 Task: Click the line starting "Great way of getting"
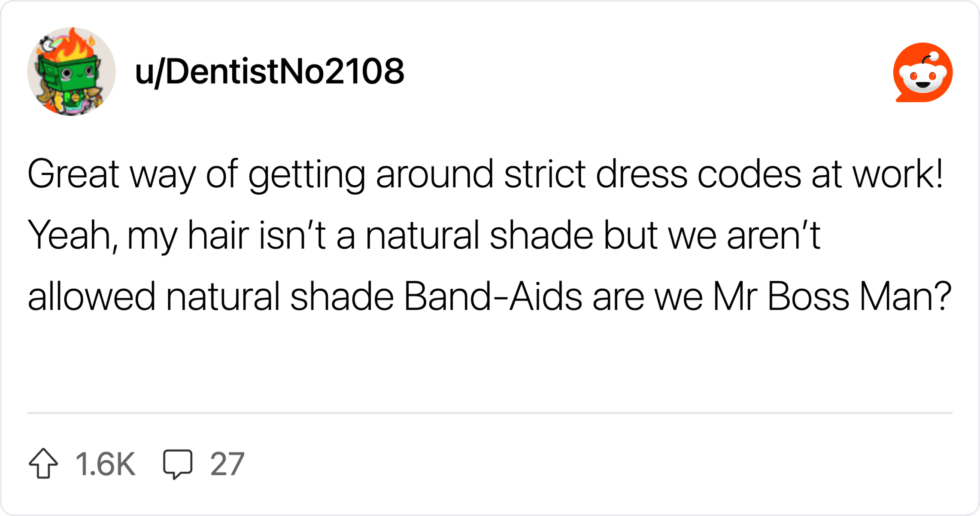pyautogui.click(x=485, y=174)
